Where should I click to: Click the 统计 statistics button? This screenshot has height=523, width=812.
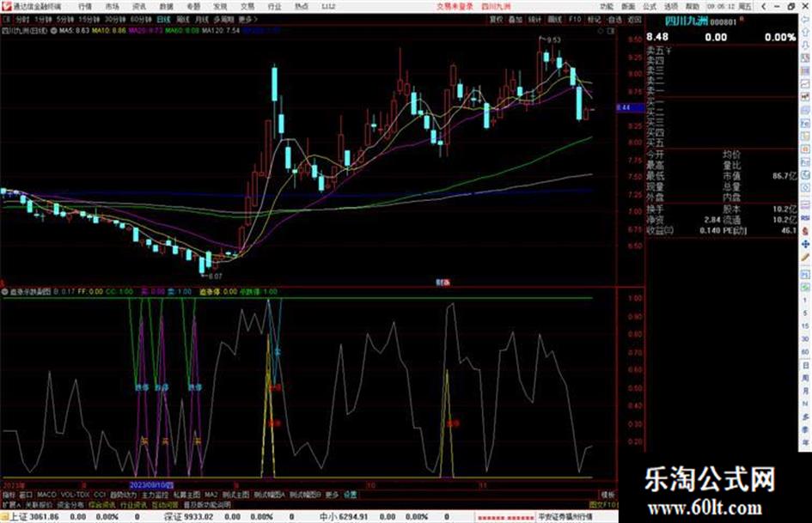[534, 19]
